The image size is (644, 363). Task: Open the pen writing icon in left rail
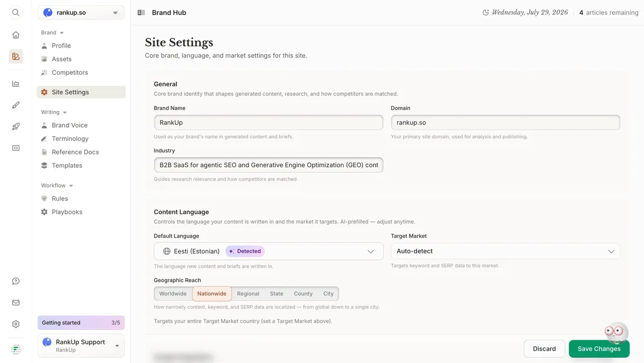[16, 105]
